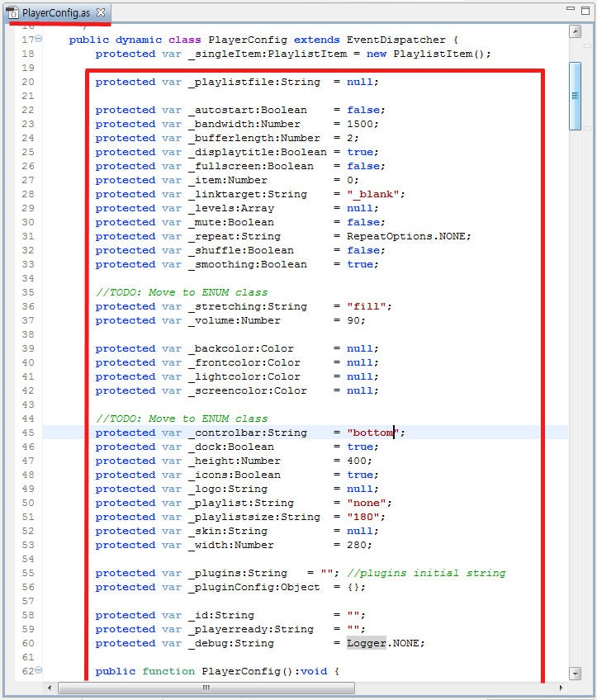Click the plugins initial string comment
Screen dimensions: 597x700
coord(426,573)
